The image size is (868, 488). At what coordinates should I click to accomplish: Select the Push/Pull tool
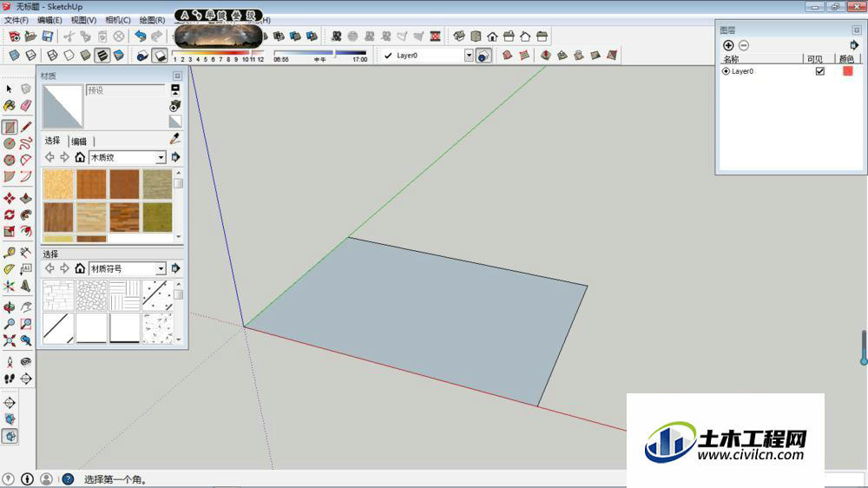[26, 198]
